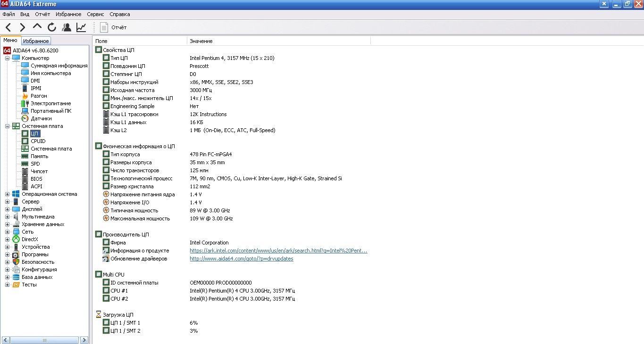This screenshot has width=644, height=344.
Task: Expand the Программы tree node
Action: pos(8,254)
